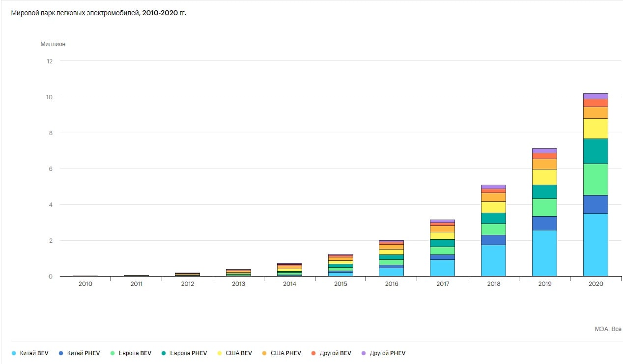
Task: Click the y-axis value 8
Action: [50, 133]
